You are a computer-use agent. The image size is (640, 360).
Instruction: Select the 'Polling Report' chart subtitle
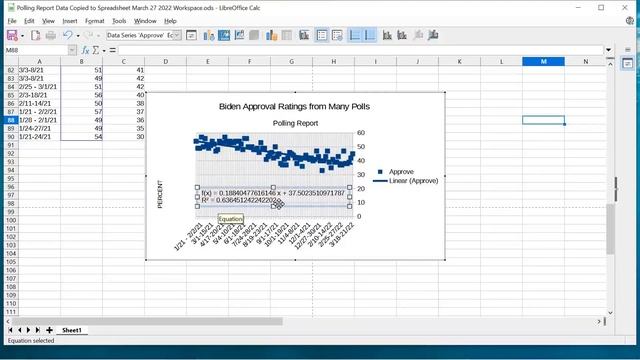295,123
